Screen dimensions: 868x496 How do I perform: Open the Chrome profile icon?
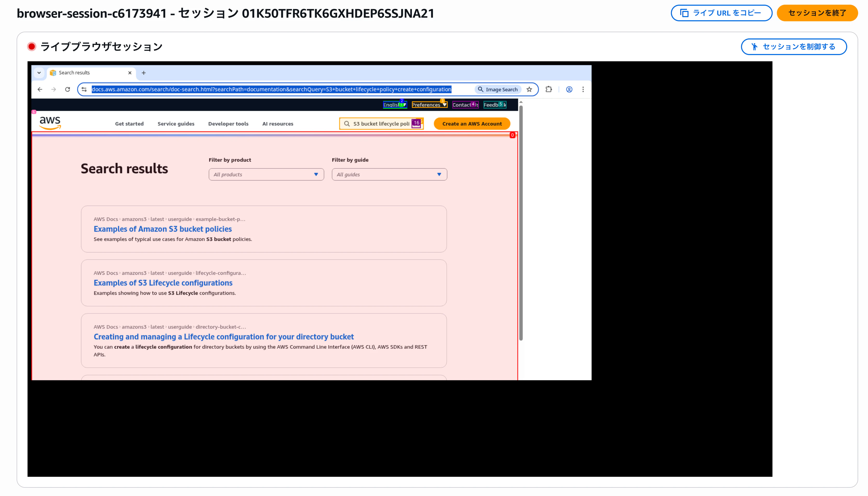pos(569,90)
